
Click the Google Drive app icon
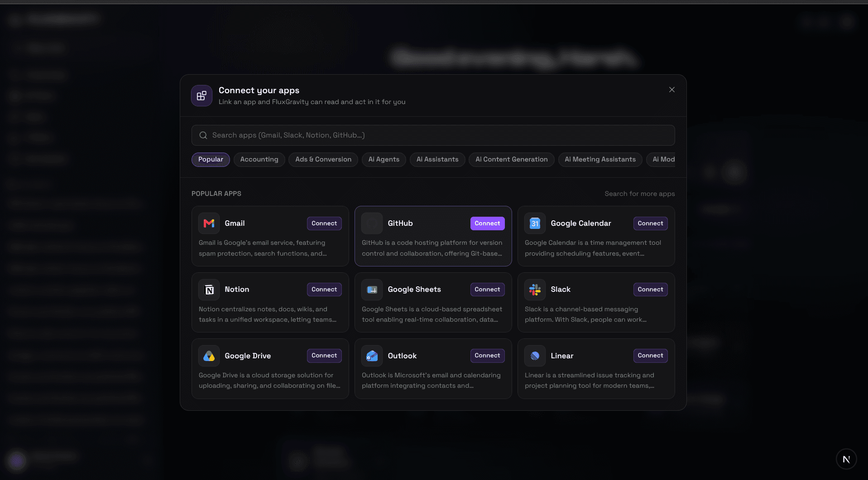209,356
